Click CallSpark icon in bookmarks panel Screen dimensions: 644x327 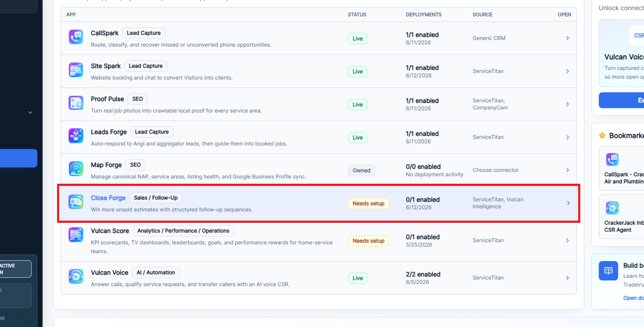point(612,159)
